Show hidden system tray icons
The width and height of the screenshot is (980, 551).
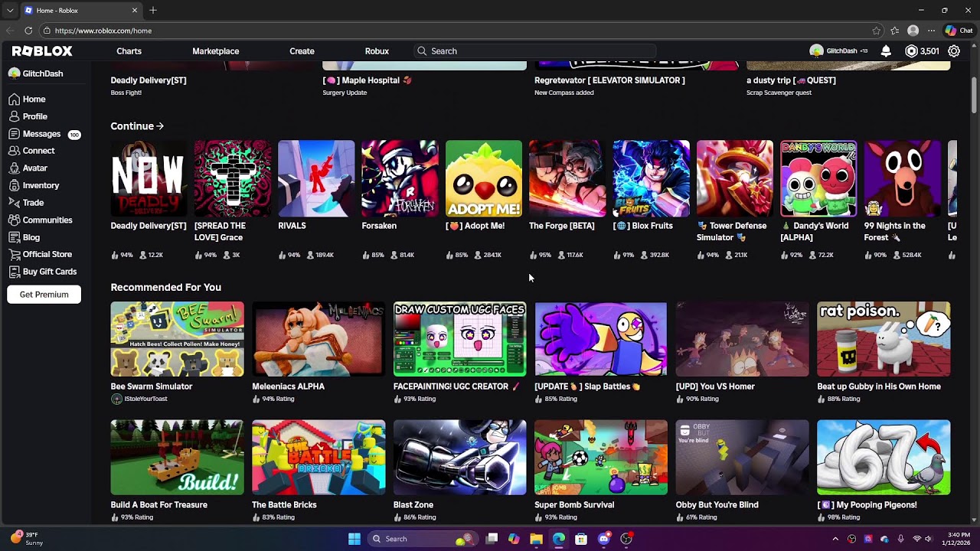(x=835, y=539)
